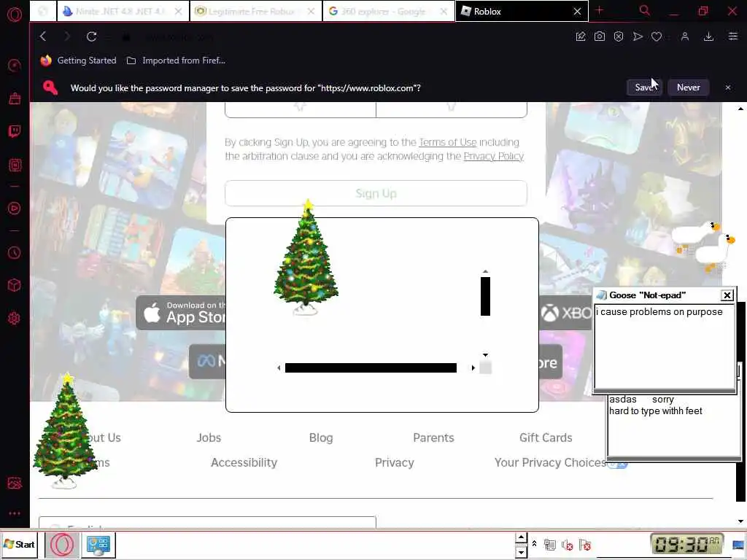
Task: Click the dialog's scroll left arrow
Action: click(279, 367)
